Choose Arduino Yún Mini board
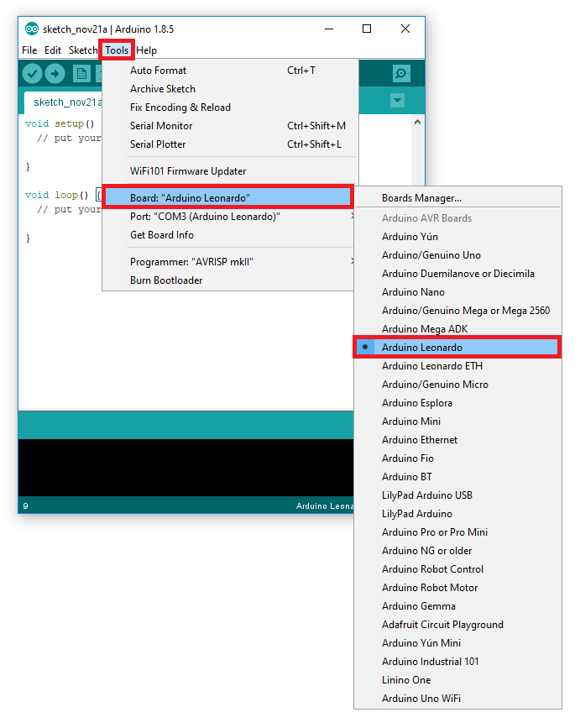580x728 pixels. 457,643
